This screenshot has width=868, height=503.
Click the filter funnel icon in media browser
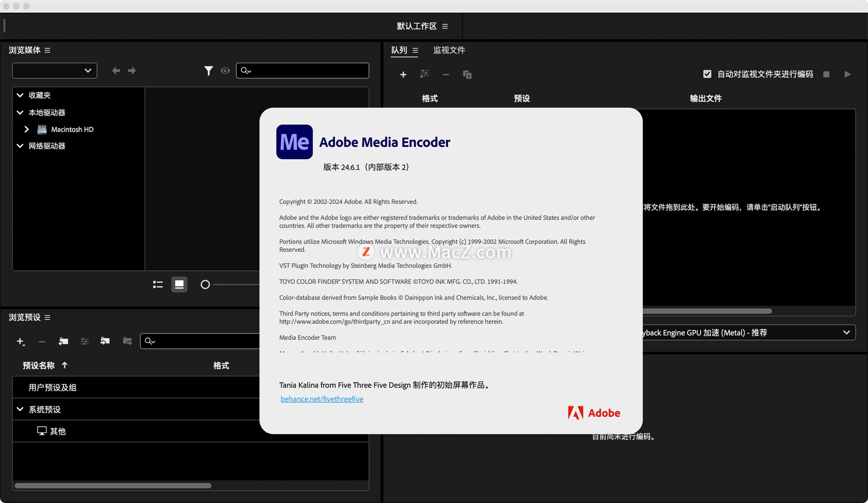(208, 71)
